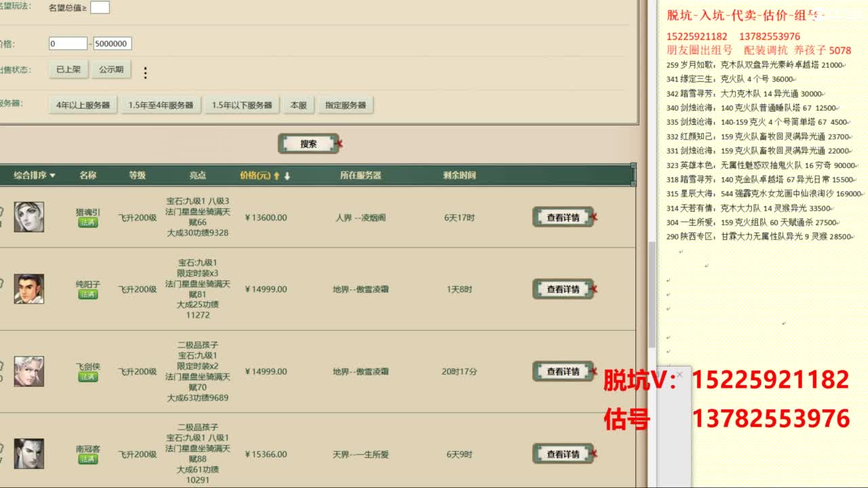Screen dimensions: 868x488
Task: Toggle the 已上架 sale status filter
Action: pos(68,69)
